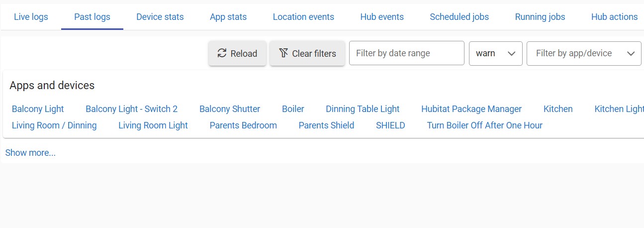
Task: Expand the Filter by app/device dropdown
Action: [x=584, y=53]
